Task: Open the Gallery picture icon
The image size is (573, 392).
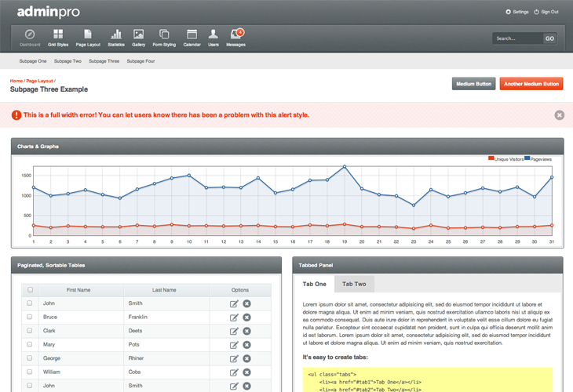Action: [138, 34]
